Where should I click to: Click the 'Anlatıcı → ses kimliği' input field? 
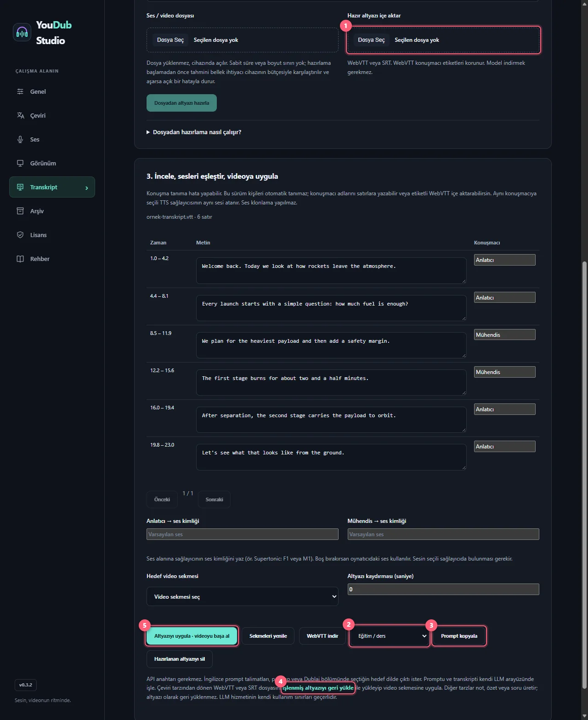coord(243,534)
